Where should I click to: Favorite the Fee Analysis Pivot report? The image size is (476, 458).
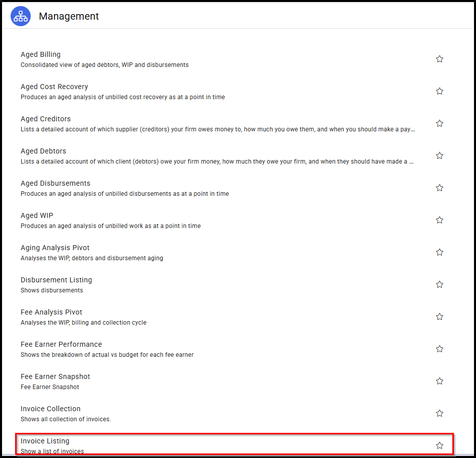[439, 317]
